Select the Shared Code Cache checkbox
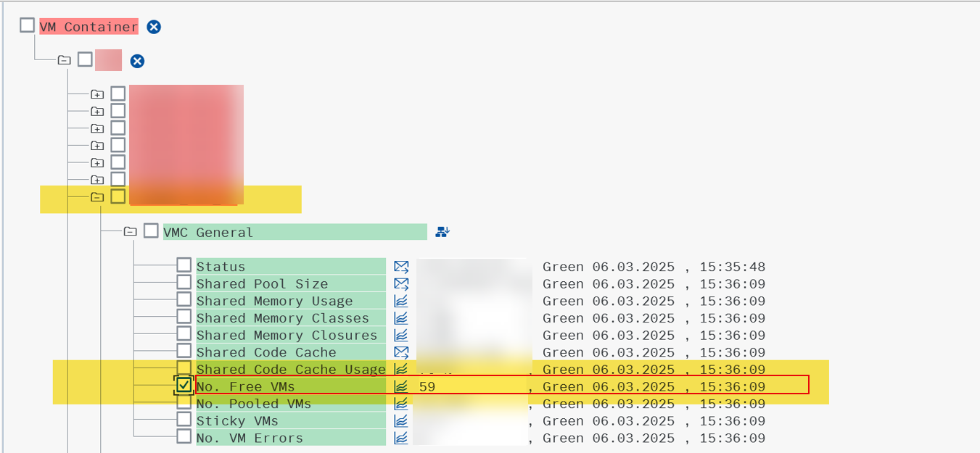Image resolution: width=980 pixels, height=453 pixels. coord(184,351)
